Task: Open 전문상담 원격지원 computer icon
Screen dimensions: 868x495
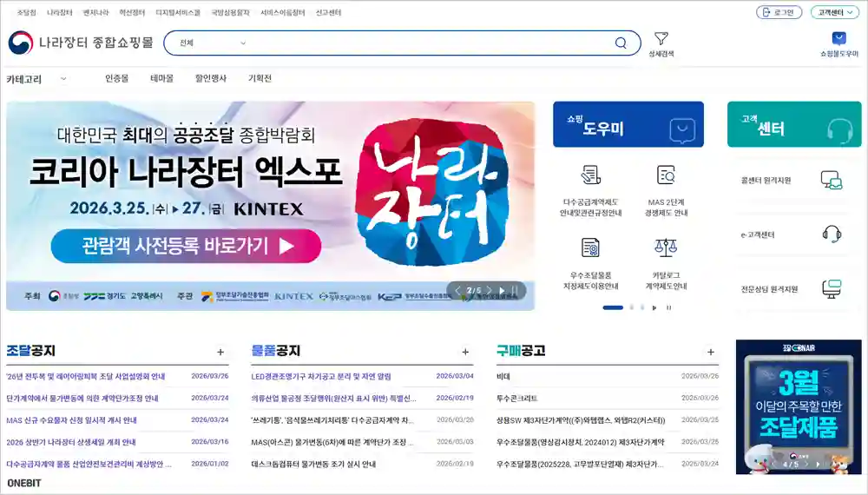Action: coord(832,288)
